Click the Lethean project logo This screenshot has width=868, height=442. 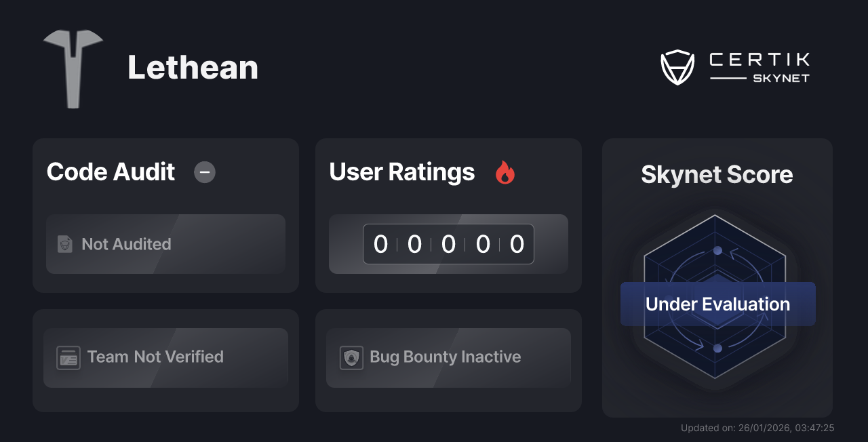click(73, 68)
